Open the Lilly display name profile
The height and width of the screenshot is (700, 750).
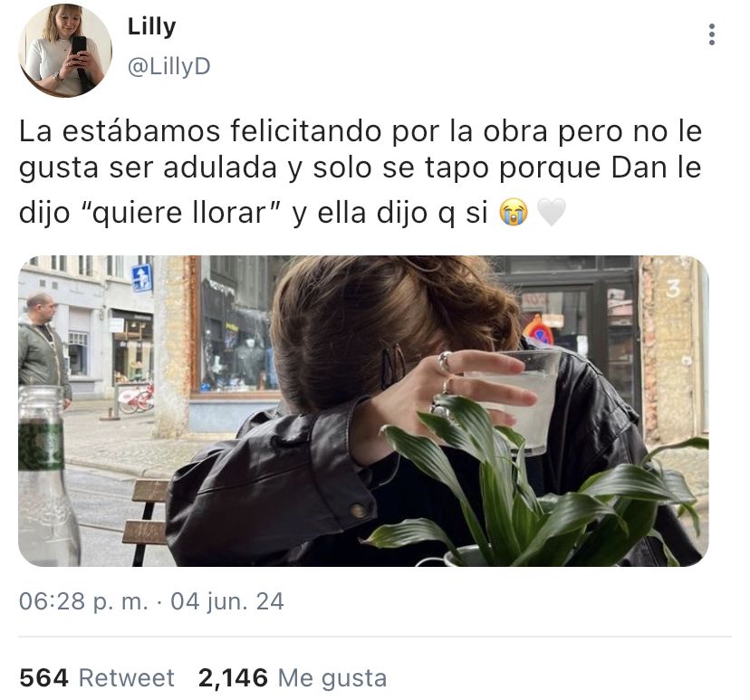(x=151, y=26)
